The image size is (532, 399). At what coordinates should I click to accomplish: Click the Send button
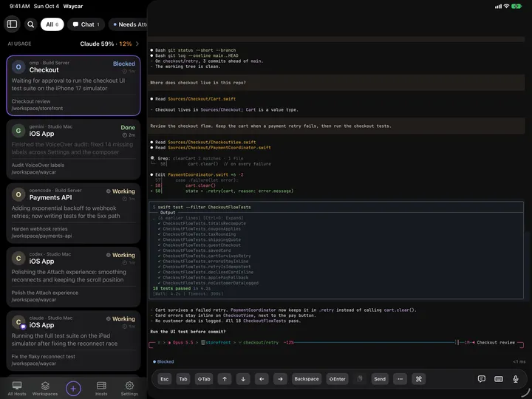(x=380, y=379)
